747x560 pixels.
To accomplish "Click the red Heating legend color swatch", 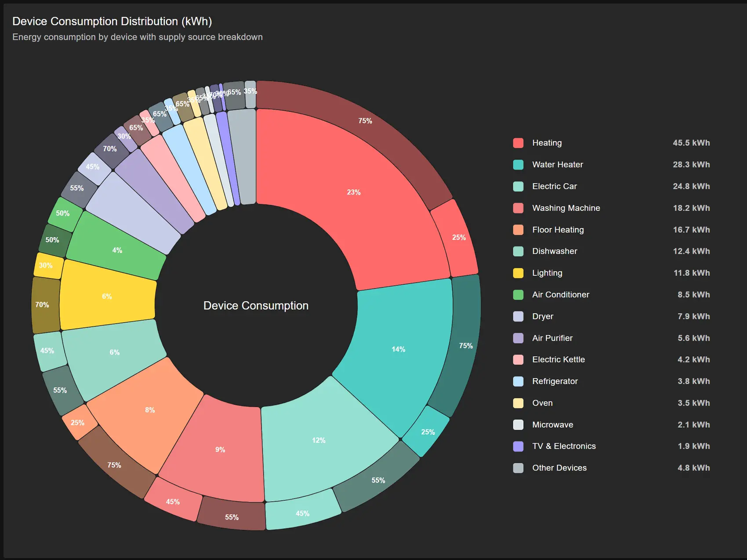I will click(518, 143).
